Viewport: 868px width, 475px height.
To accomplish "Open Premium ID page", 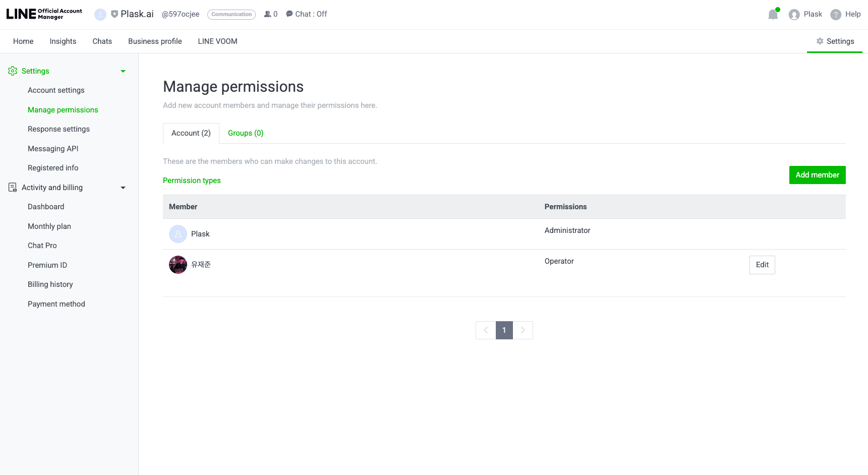I will (x=47, y=265).
